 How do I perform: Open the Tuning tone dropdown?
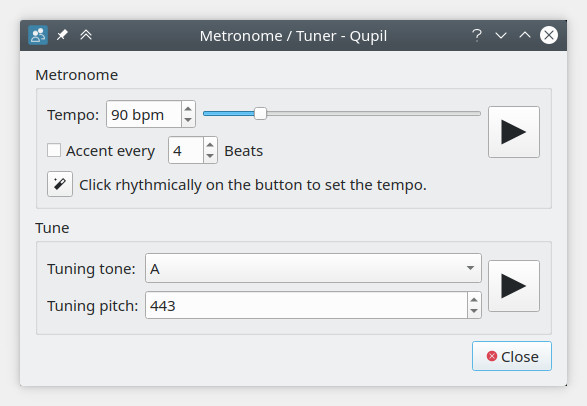(x=313, y=268)
